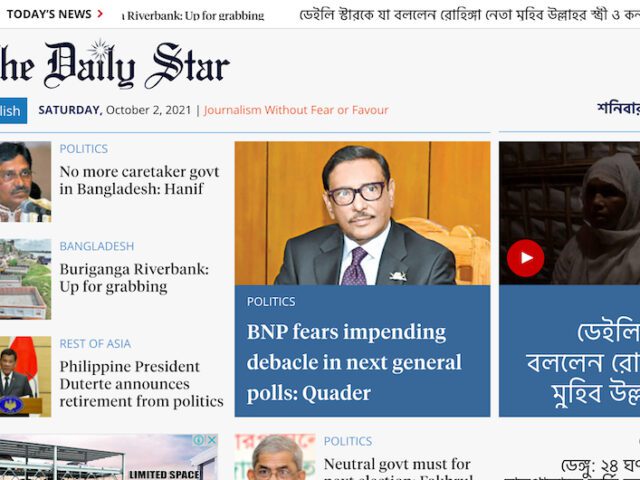Click the Politics label above Quader headline
Image resolution: width=640 pixels, height=480 pixels.
pyautogui.click(x=271, y=302)
